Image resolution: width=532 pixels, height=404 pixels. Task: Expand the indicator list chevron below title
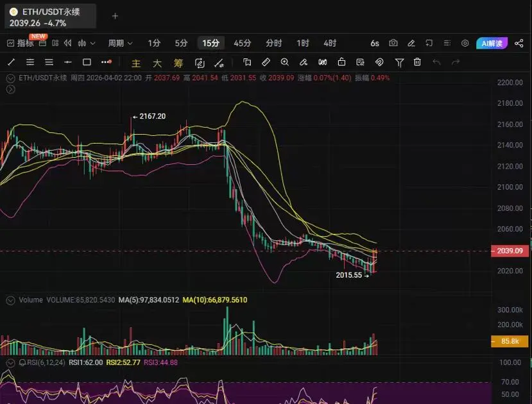coord(10,90)
